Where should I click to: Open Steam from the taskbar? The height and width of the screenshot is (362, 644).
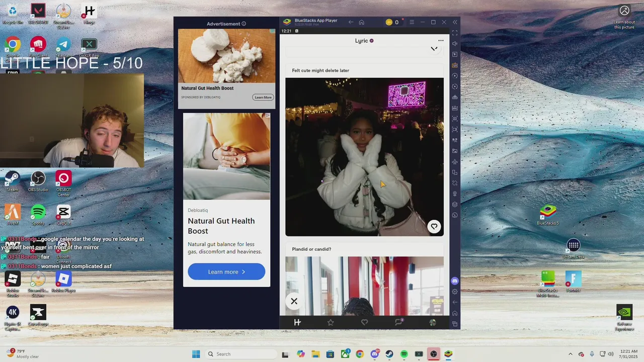389,354
